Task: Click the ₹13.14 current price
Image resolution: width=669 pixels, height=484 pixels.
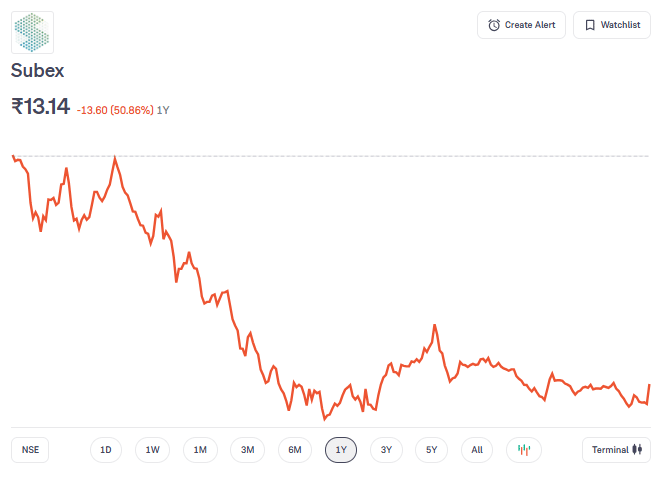Action: (x=40, y=106)
